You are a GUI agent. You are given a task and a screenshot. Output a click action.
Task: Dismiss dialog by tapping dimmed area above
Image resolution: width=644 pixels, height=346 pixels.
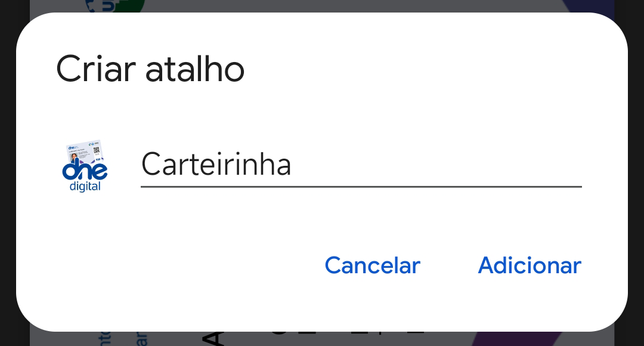[x=358, y=5]
